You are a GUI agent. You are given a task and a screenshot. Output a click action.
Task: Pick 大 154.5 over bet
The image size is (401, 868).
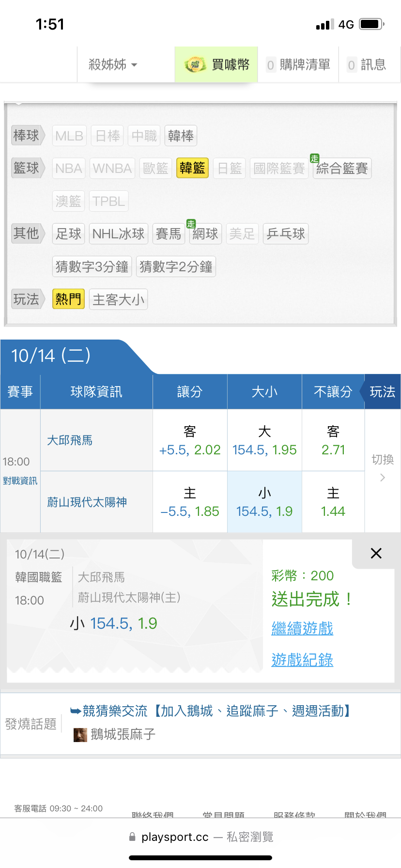(264, 440)
